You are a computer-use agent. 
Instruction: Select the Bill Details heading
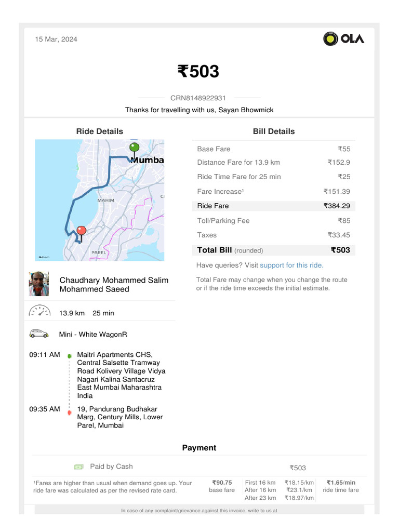[274, 131]
